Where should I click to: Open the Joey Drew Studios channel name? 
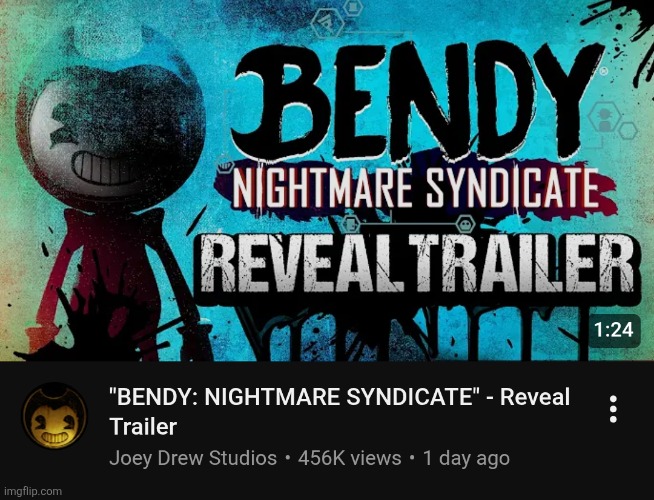pos(193,458)
